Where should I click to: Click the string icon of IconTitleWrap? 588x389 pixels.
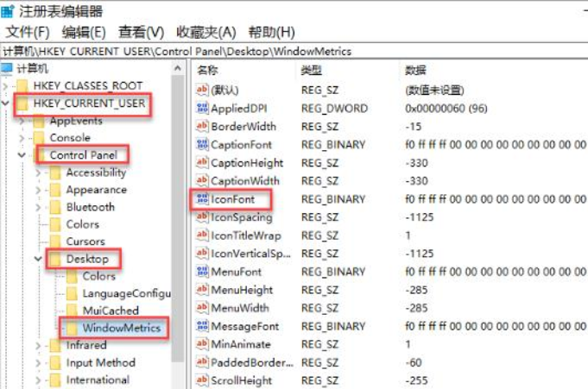coord(202,235)
